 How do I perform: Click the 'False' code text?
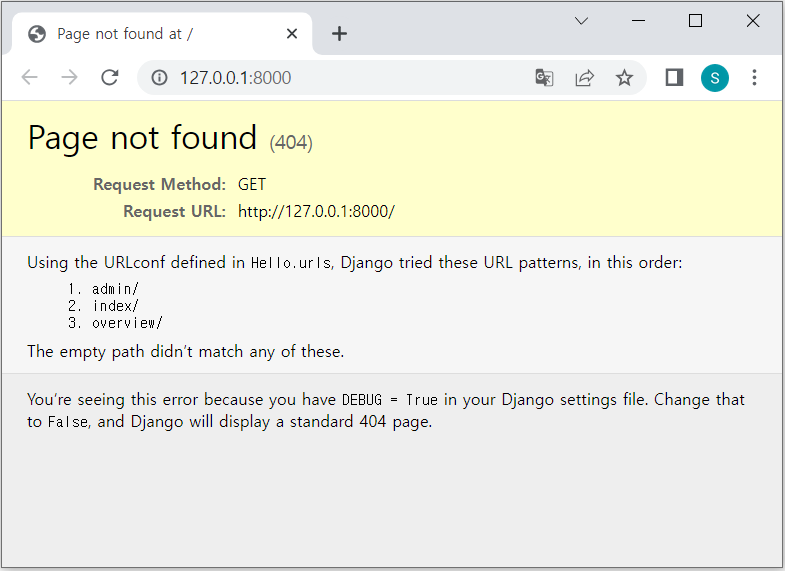pyautogui.click(x=68, y=422)
